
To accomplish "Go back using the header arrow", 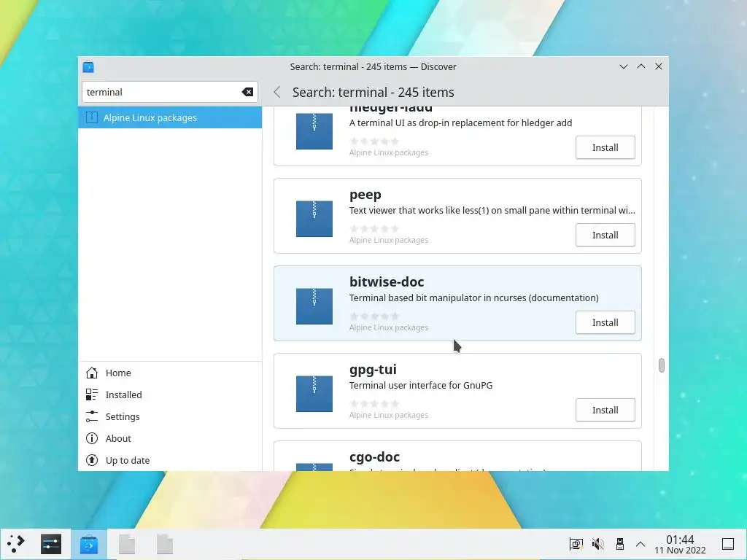I will pos(277,92).
